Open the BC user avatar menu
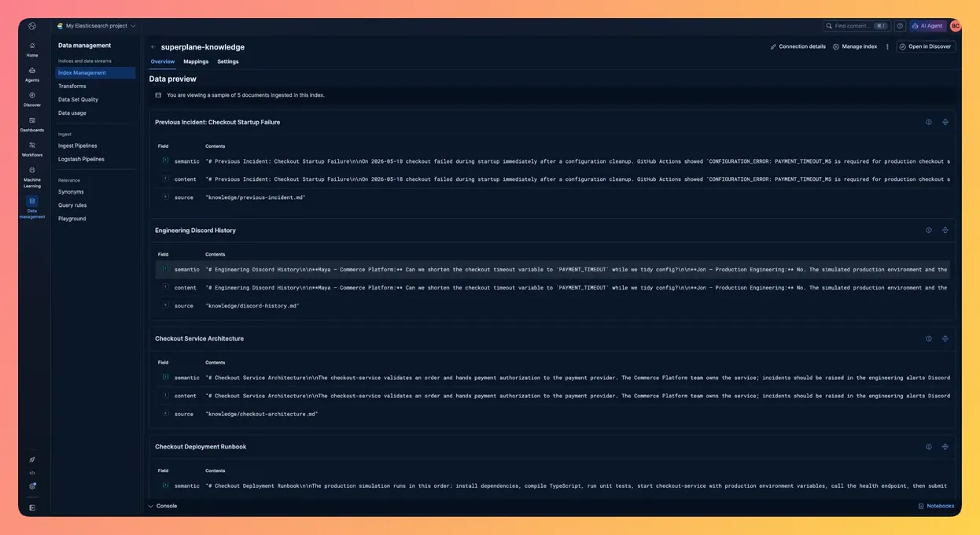Image resolution: width=980 pixels, height=535 pixels. [x=956, y=26]
